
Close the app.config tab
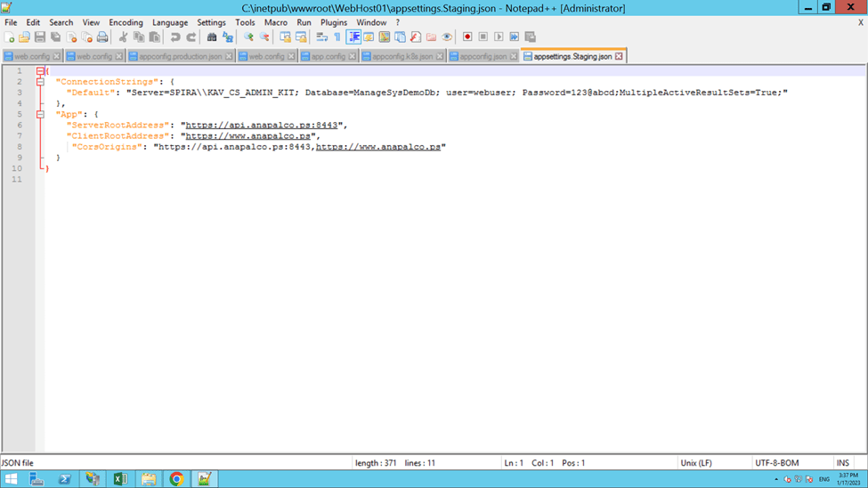pos(352,56)
